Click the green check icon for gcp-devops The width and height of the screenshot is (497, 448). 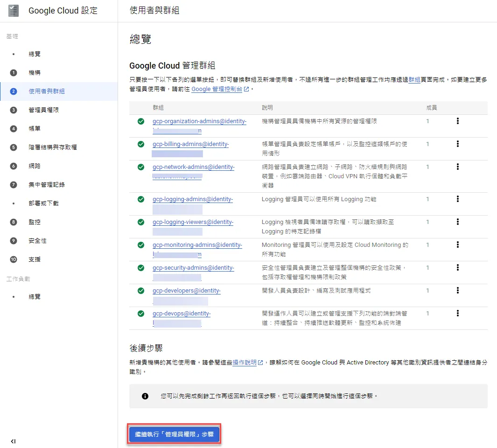pyautogui.click(x=141, y=314)
